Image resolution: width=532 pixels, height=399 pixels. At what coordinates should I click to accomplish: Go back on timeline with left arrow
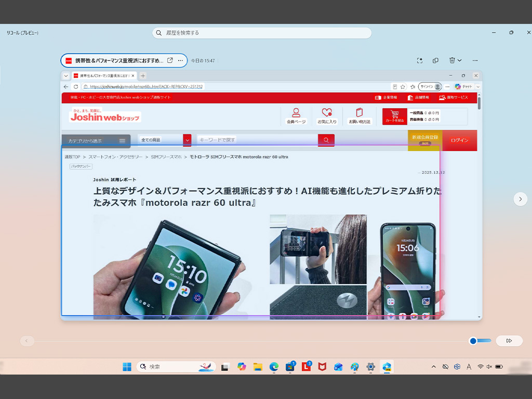27,341
